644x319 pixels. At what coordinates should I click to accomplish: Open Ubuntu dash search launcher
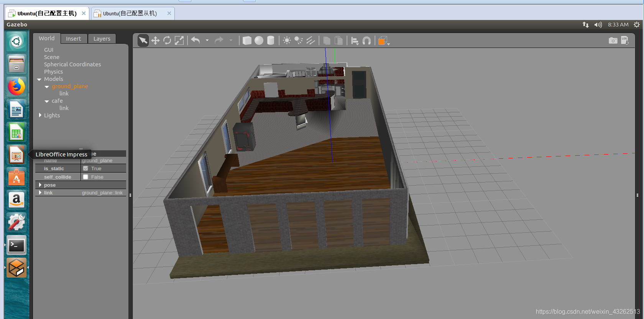(16, 41)
